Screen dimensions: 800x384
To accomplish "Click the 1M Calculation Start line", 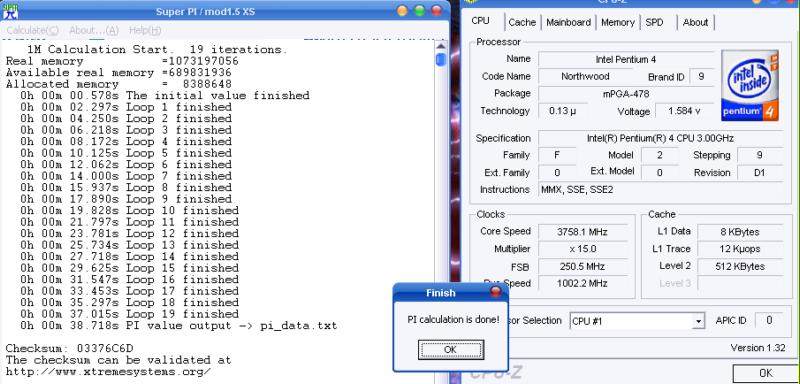I will pyautogui.click(x=158, y=50).
